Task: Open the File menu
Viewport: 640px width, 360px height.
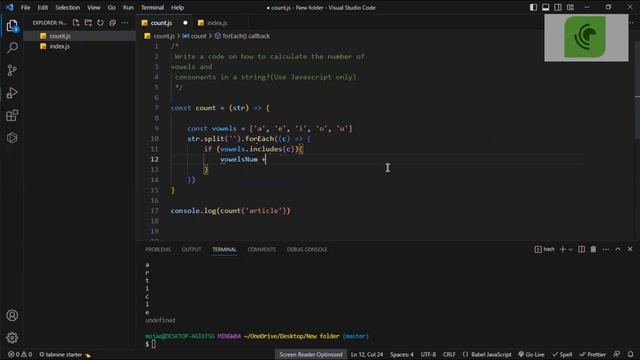Action: pos(25,7)
